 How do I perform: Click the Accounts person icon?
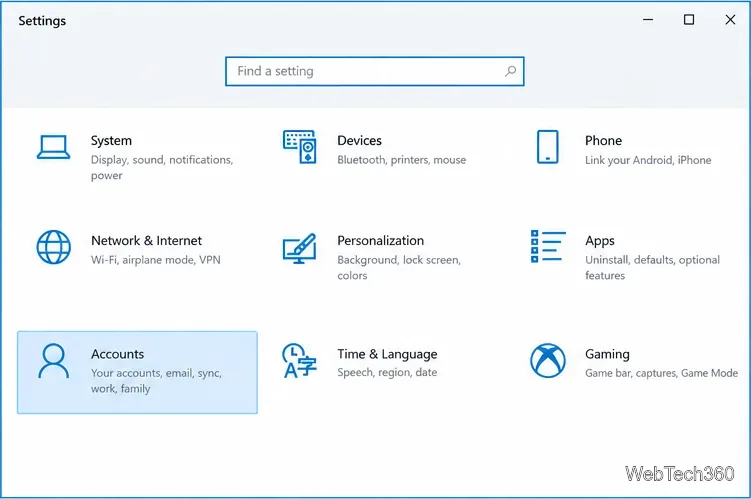point(53,361)
